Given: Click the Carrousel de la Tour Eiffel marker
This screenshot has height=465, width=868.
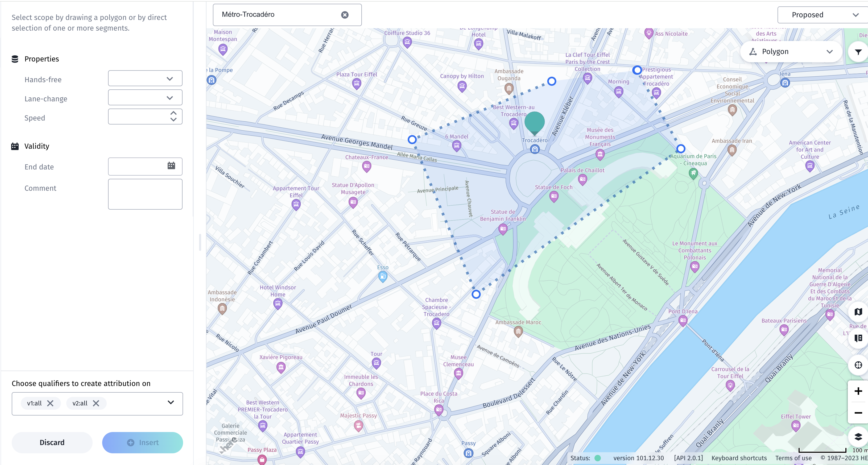Looking at the screenshot, I should (x=730, y=385).
